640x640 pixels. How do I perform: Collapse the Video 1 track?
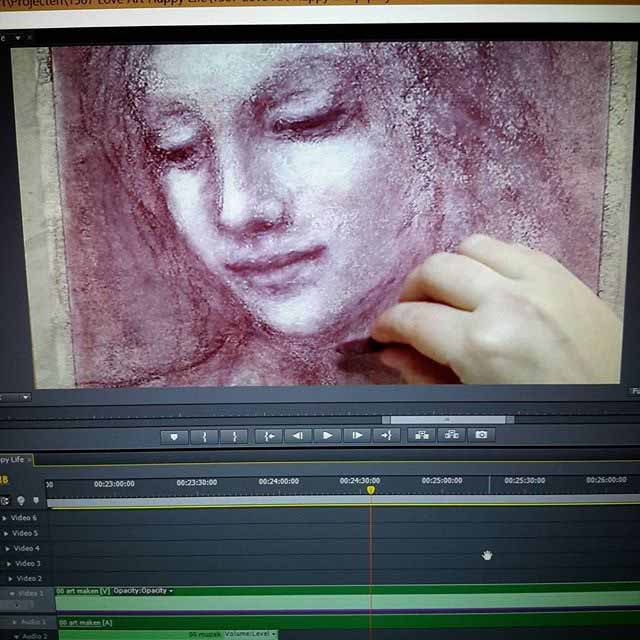pos(12,593)
